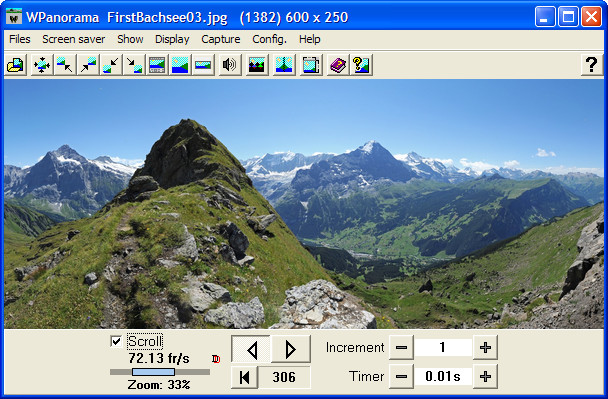Screen dimensions: 608x399
Task: Open the purple help book icon
Action: 338,64
